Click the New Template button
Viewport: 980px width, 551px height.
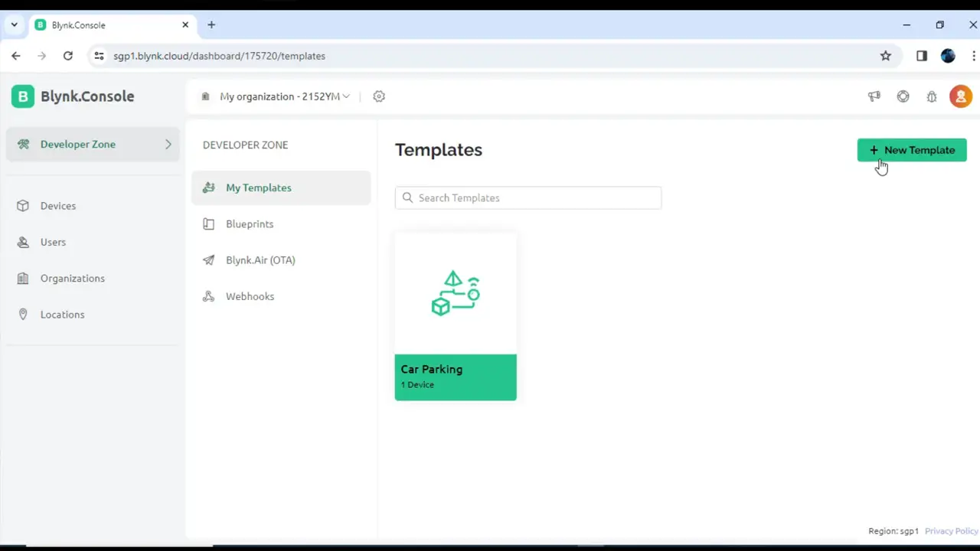pos(912,150)
